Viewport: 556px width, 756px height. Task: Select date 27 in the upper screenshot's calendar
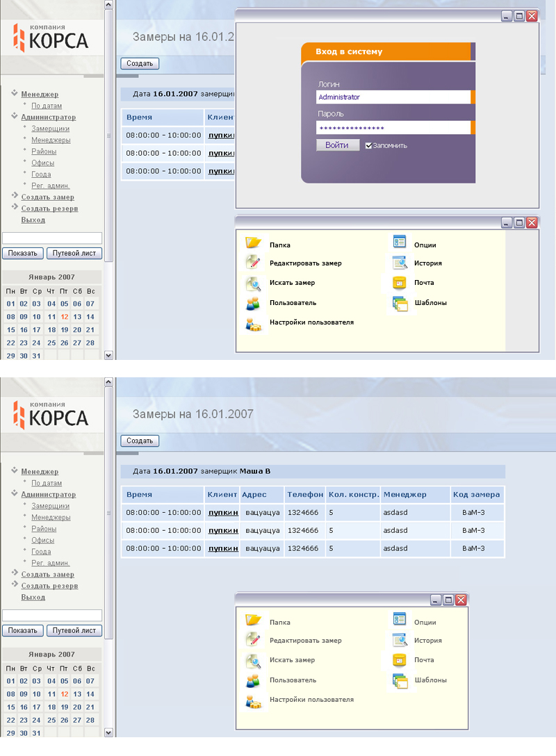77,343
